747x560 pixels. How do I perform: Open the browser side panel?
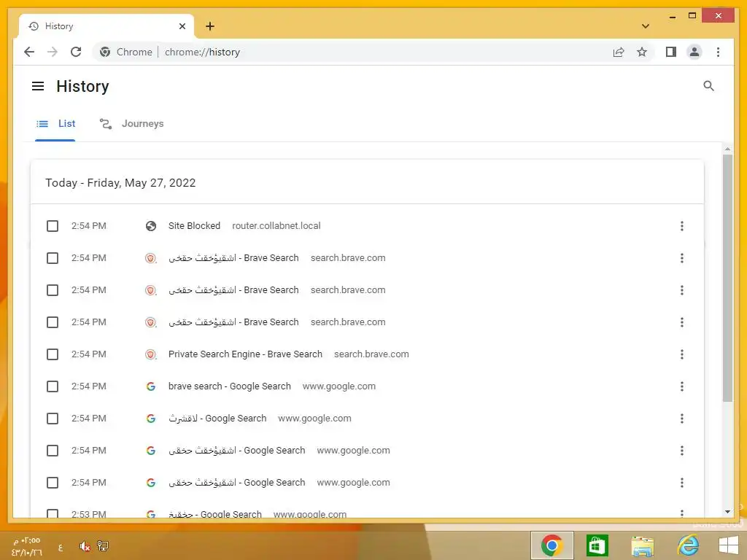pos(671,52)
